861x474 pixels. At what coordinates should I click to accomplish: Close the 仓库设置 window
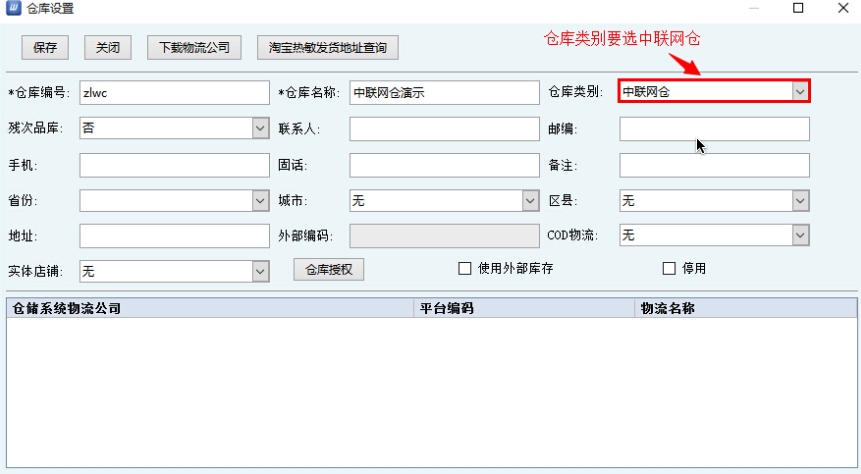pos(843,8)
